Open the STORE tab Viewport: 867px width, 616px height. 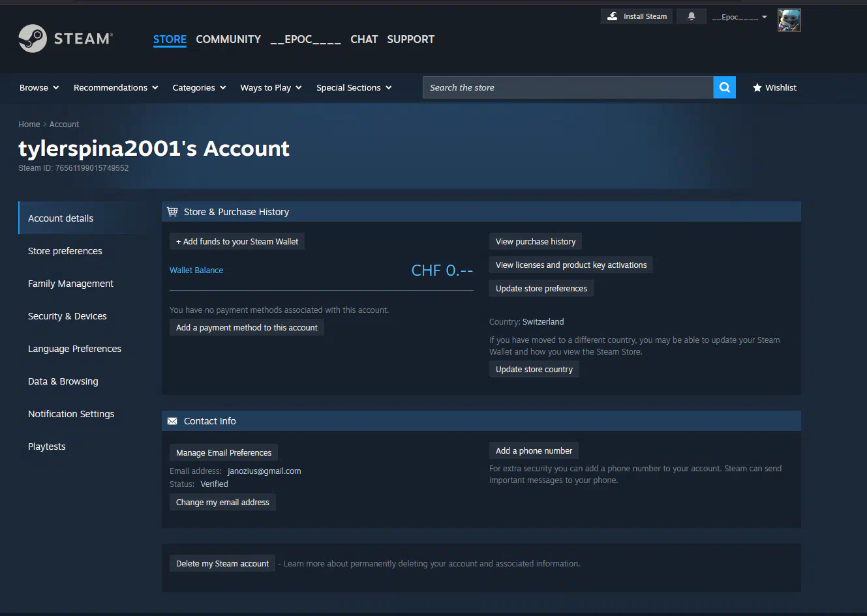point(170,39)
